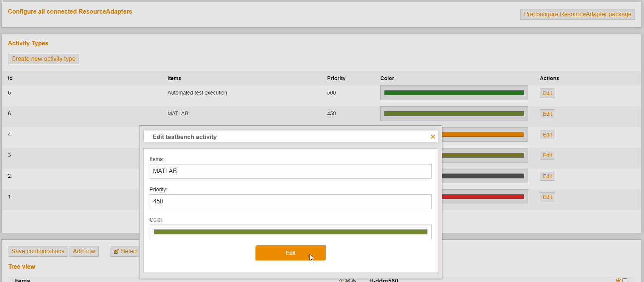Confirm changes with the orange Edit button
Image resolution: width=644 pixels, height=282 pixels.
[x=290, y=253]
